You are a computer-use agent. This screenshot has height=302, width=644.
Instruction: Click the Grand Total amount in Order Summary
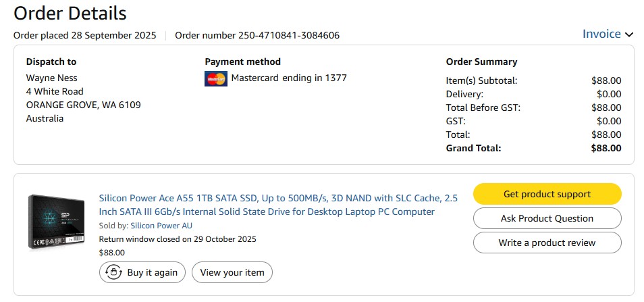[x=606, y=148]
